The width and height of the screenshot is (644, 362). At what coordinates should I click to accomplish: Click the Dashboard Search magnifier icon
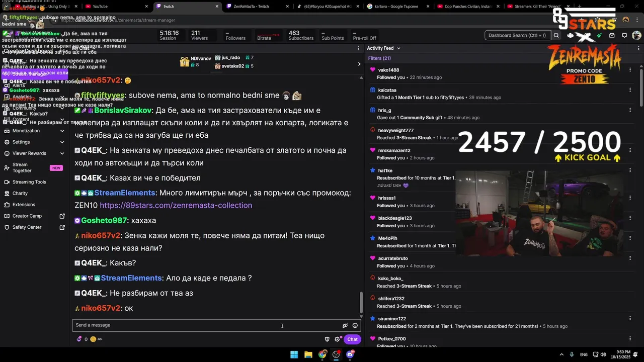tap(556, 36)
